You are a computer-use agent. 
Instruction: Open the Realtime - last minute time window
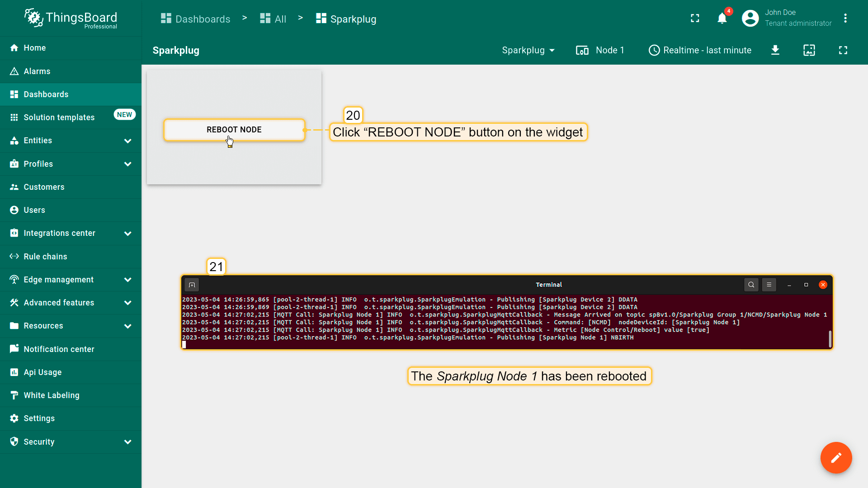(x=700, y=50)
